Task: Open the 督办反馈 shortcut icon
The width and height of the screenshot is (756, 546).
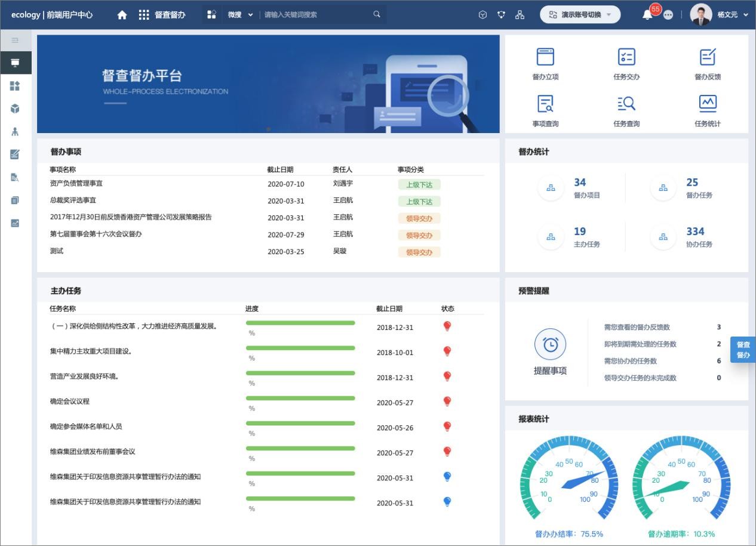Action: 707,57
